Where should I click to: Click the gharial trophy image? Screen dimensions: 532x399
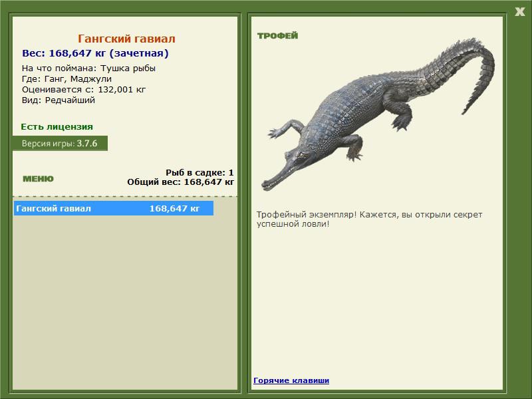click(x=378, y=114)
